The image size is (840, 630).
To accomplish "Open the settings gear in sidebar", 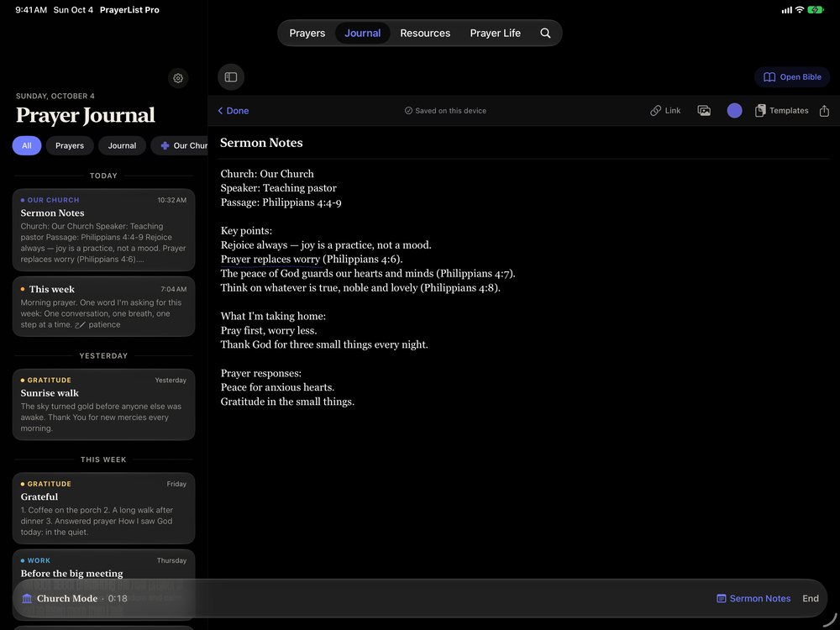I will pyautogui.click(x=178, y=78).
